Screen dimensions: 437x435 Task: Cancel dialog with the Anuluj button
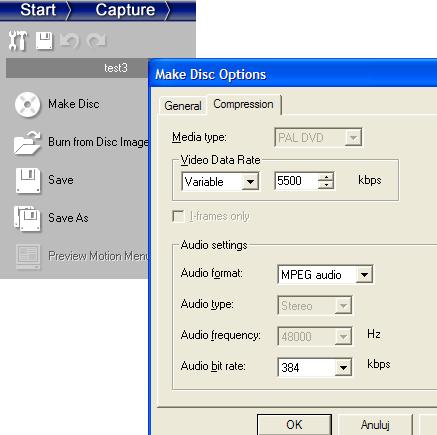[375, 424]
